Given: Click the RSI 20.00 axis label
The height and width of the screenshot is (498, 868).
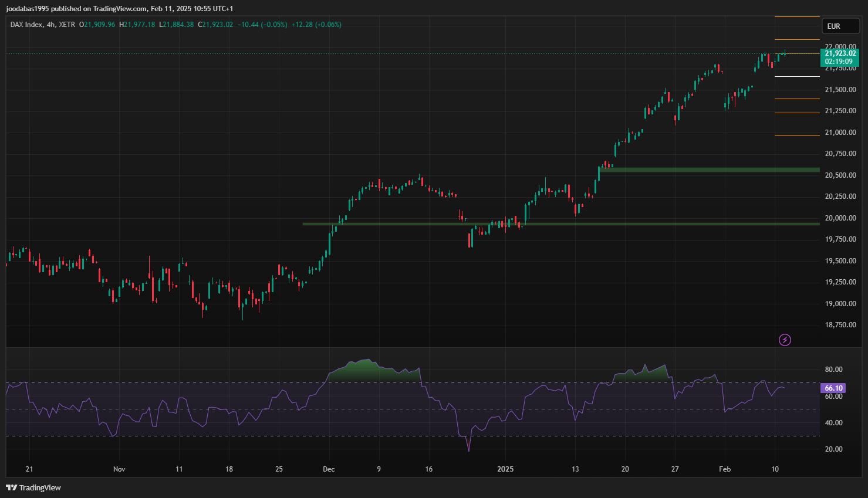Looking at the screenshot, I should point(833,449).
